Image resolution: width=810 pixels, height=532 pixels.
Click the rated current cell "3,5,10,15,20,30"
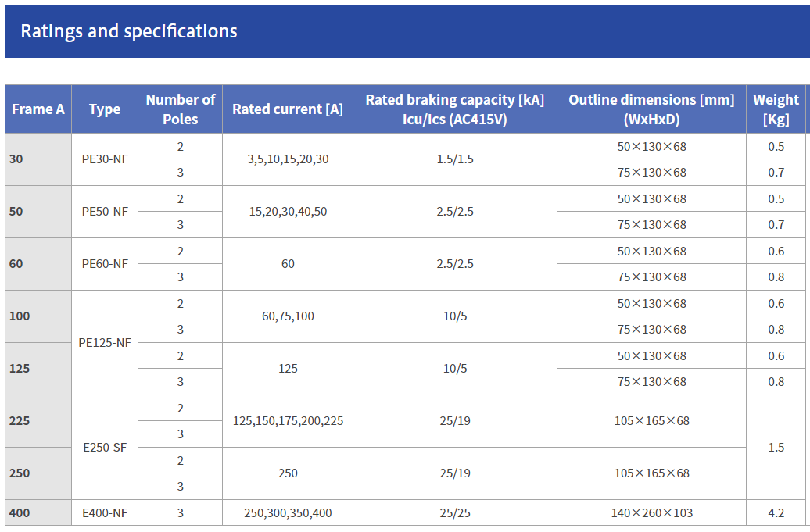(x=288, y=159)
